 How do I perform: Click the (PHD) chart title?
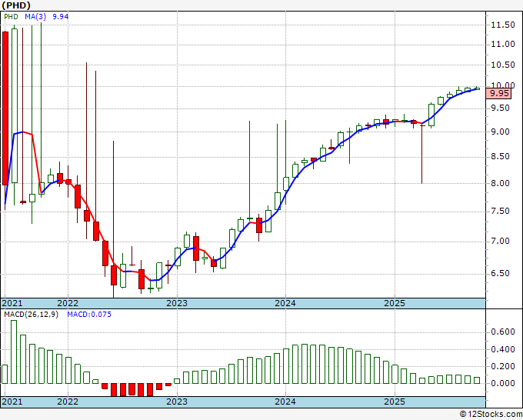click(x=15, y=5)
